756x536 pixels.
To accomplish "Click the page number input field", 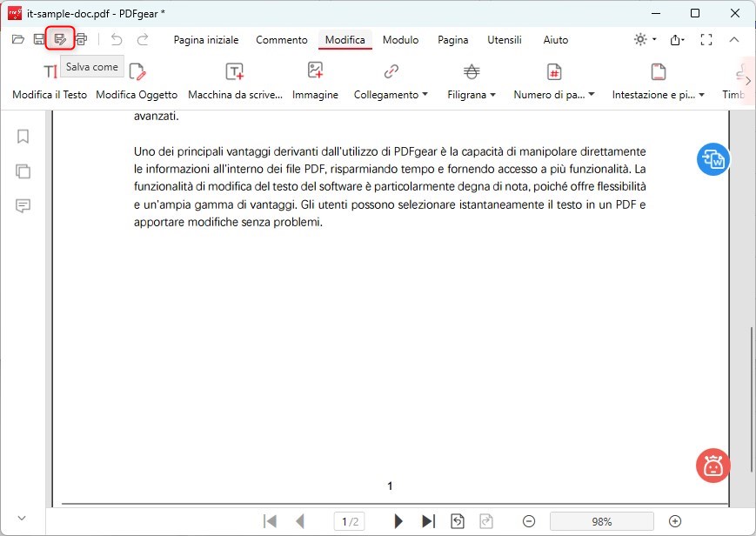I will pos(350,520).
